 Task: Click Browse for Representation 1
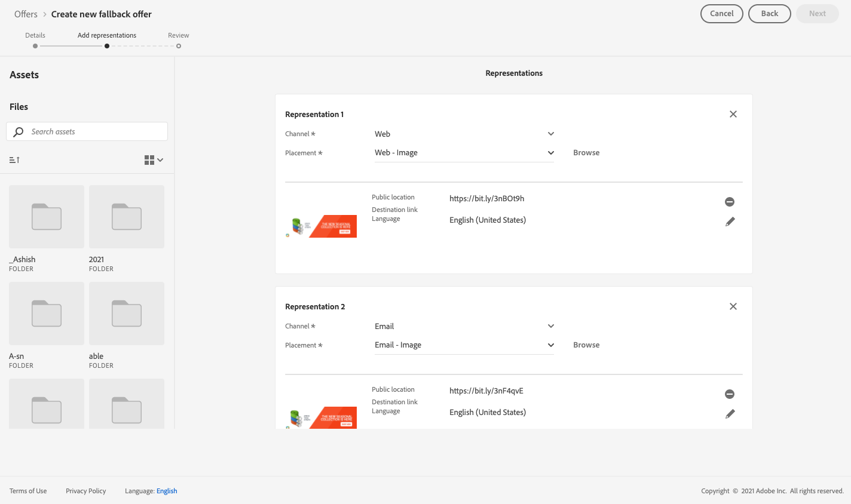[x=586, y=153]
